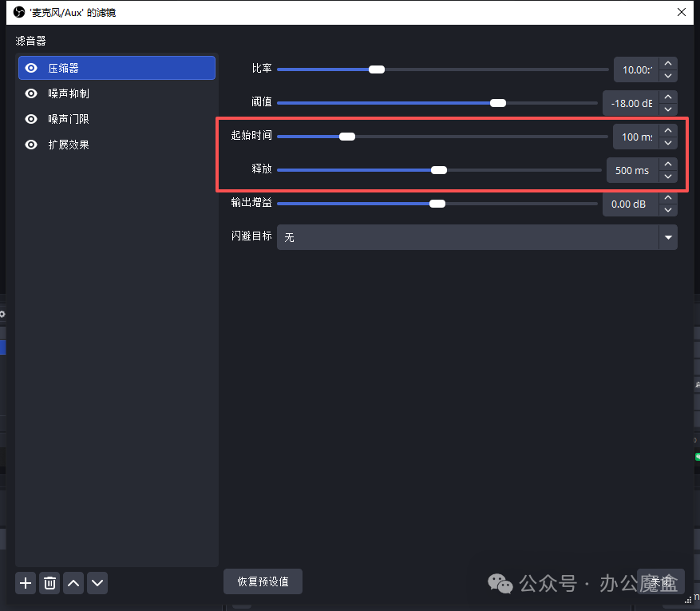Select 噪声抑制 in the filter list
This screenshot has width=700, height=611.
click(69, 93)
